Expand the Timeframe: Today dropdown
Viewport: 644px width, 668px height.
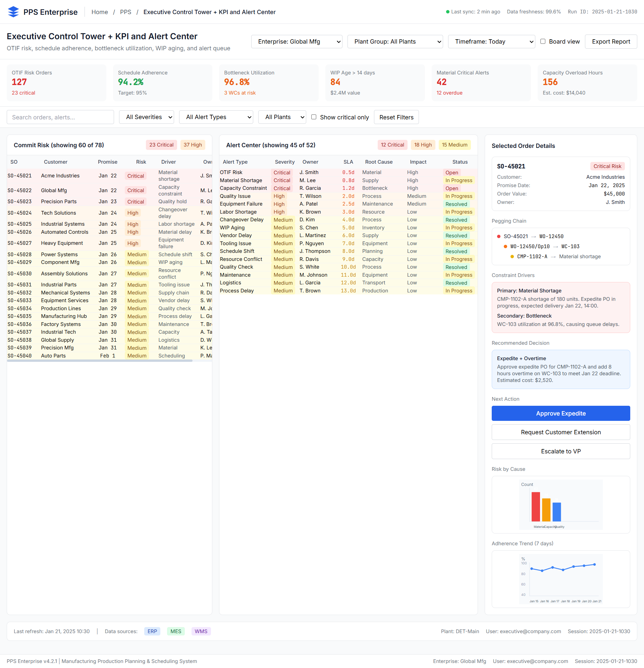tap(491, 42)
